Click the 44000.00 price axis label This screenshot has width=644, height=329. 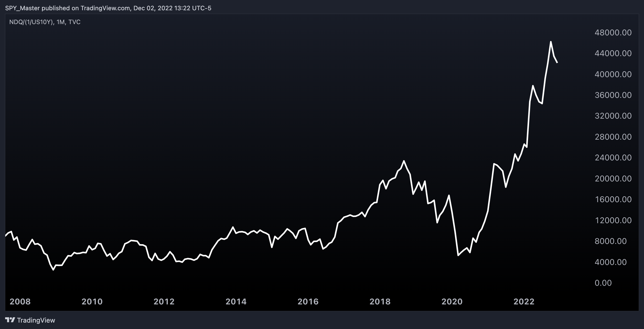click(613, 53)
